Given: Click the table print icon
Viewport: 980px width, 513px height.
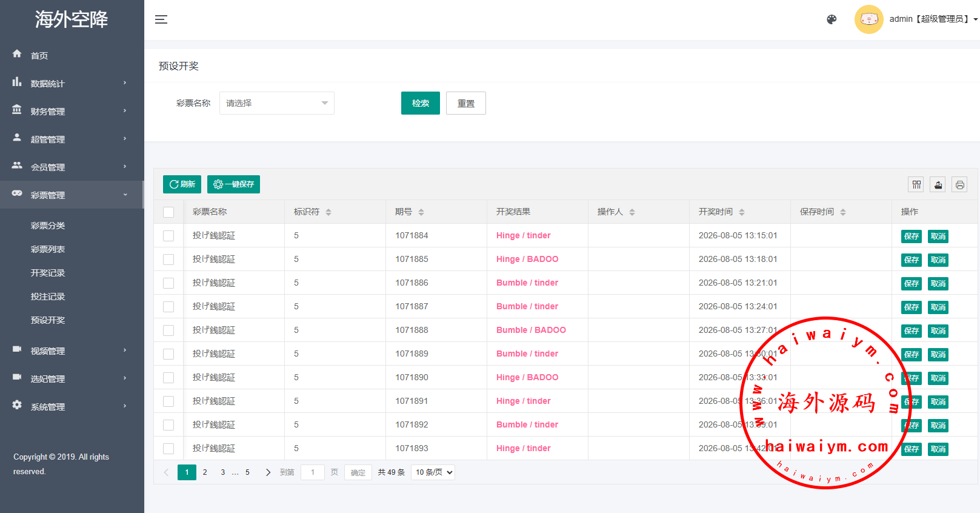Looking at the screenshot, I should (x=960, y=184).
